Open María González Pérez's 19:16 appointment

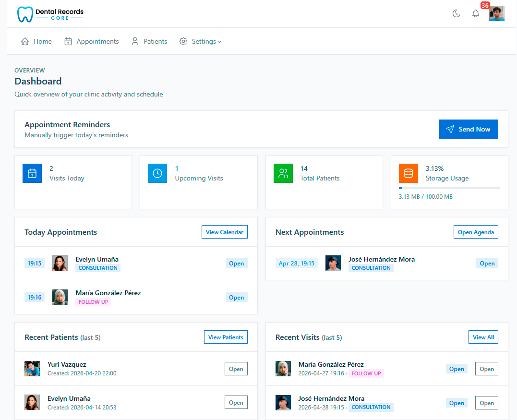(236, 298)
